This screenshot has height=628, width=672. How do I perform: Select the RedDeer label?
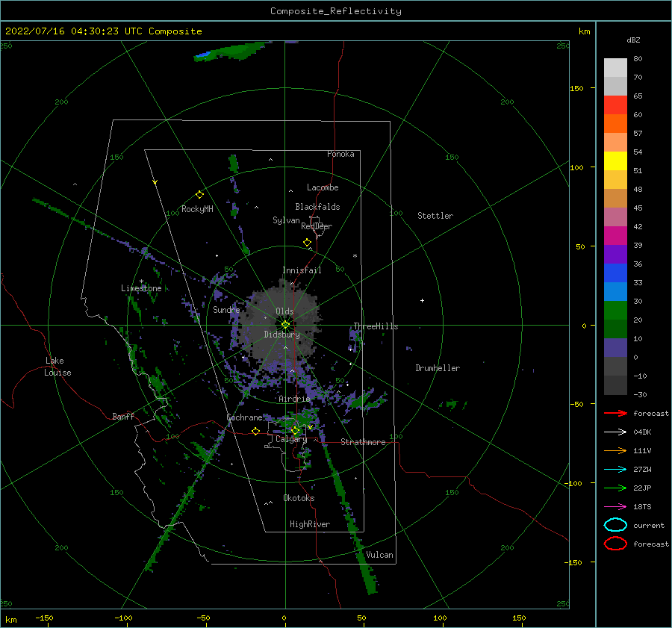317,226
